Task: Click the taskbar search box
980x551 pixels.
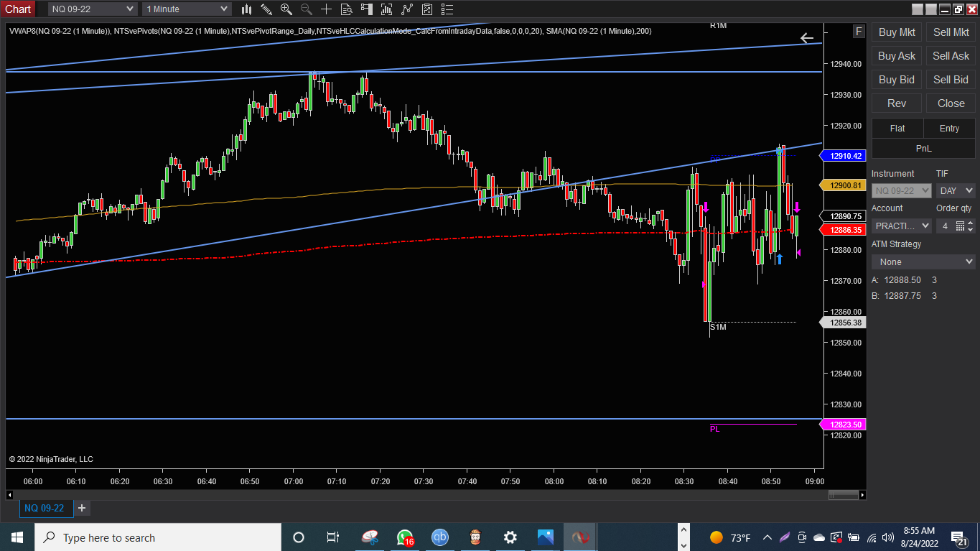Action: coord(158,537)
